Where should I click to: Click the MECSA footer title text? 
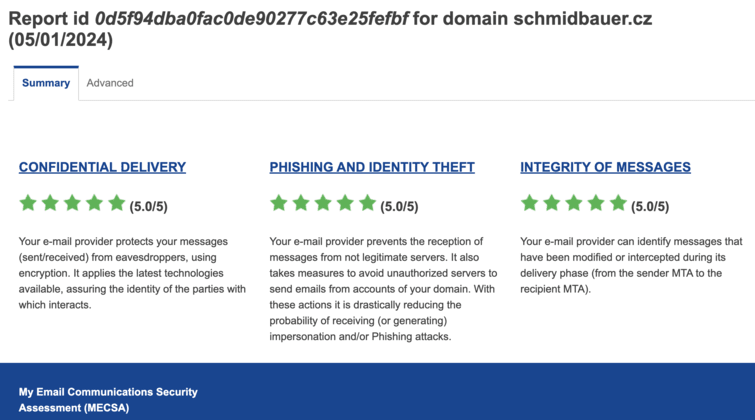(x=108, y=400)
